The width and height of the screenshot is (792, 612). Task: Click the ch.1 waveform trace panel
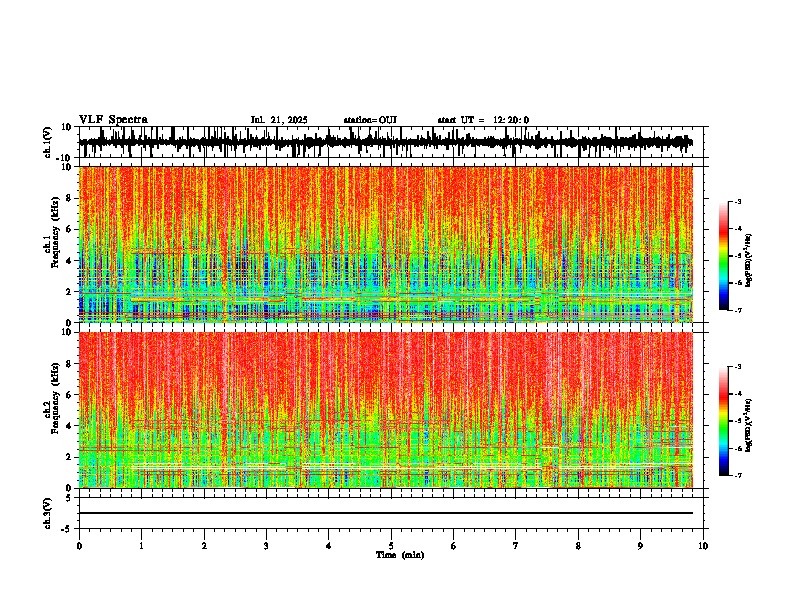[x=391, y=142]
